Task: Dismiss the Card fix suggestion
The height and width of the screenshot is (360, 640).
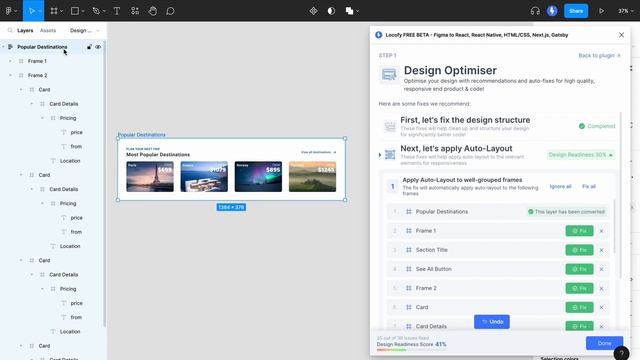Action: coord(601,308)
